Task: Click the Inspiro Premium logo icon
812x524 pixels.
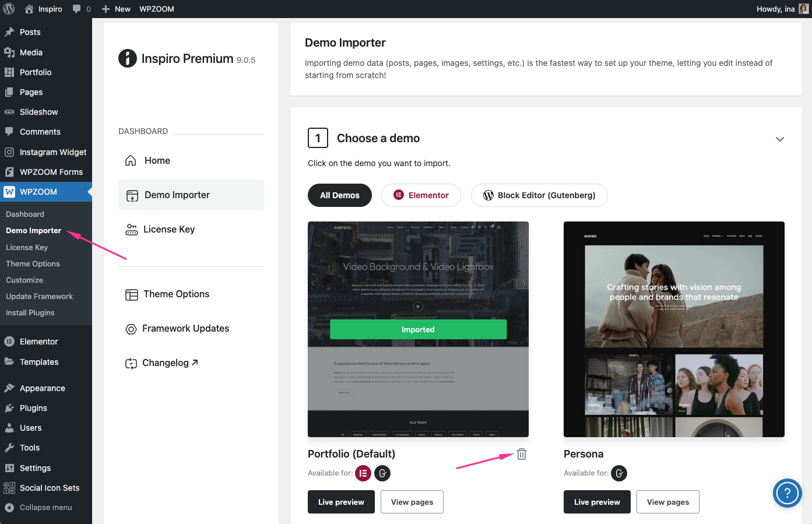Action: pyautogui.click(x=128, y=58)
